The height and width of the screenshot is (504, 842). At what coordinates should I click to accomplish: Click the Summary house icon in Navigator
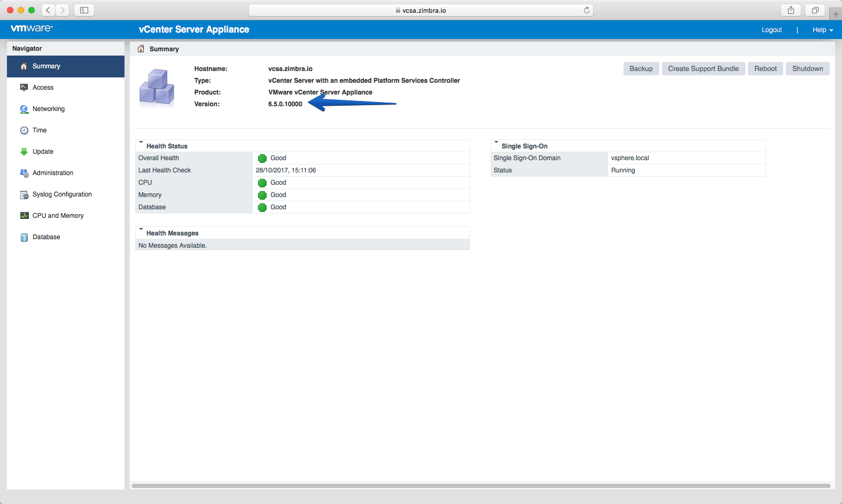[x=24, y=66]
